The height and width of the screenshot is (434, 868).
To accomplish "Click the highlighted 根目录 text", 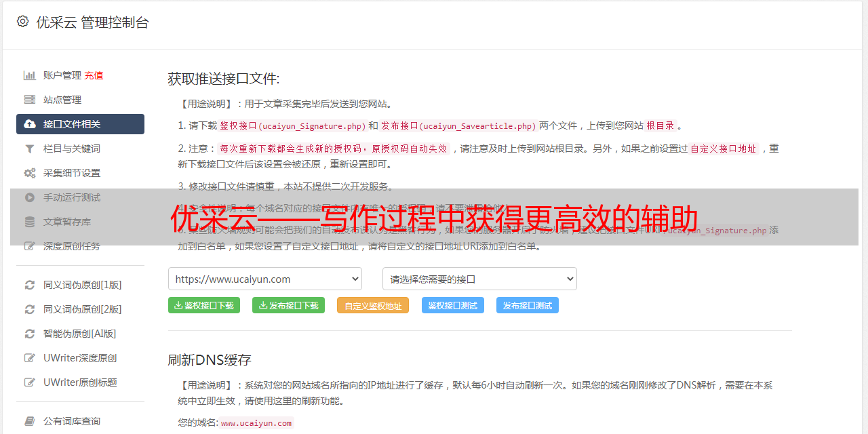I will pos(660,126).
